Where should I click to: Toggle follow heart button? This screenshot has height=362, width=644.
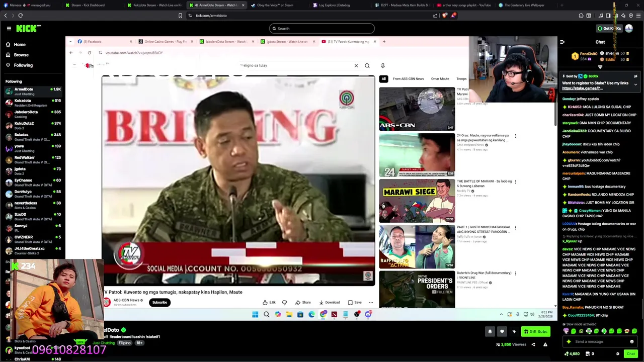point(502,332)
